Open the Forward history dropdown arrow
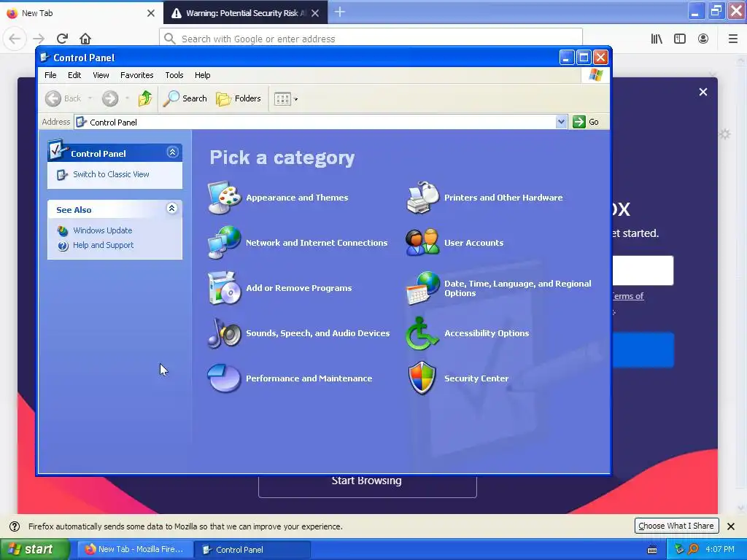 pos(127,98)
